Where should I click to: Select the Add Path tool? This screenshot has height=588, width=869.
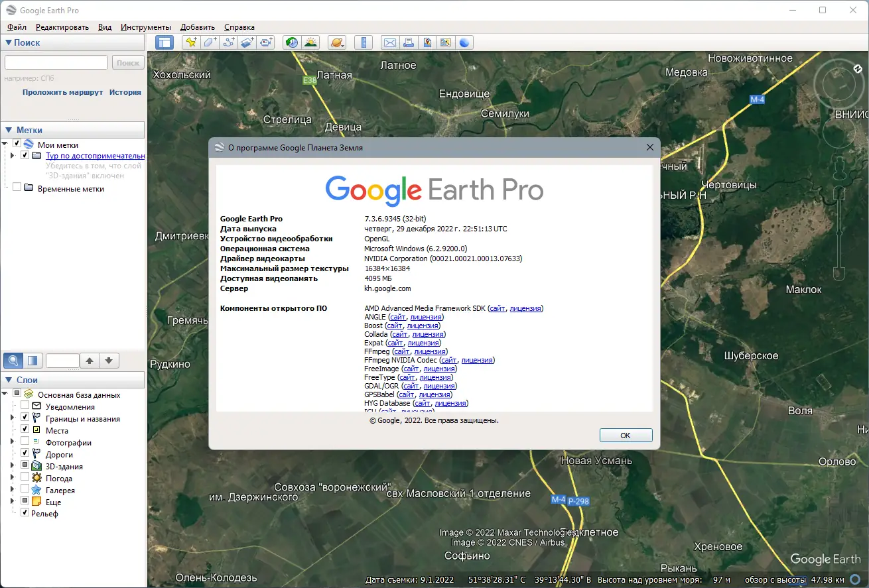pos(229,42)
